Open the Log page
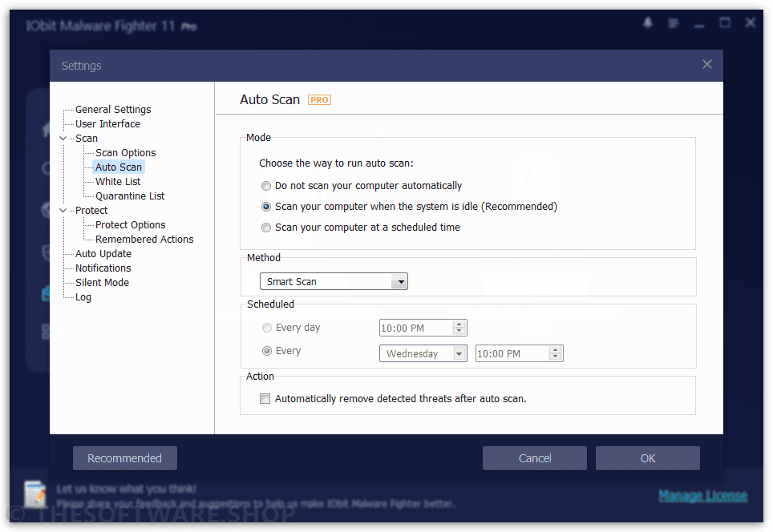This screenshot has height=532, width=773. pyautogui.click(x=83, y=297)
